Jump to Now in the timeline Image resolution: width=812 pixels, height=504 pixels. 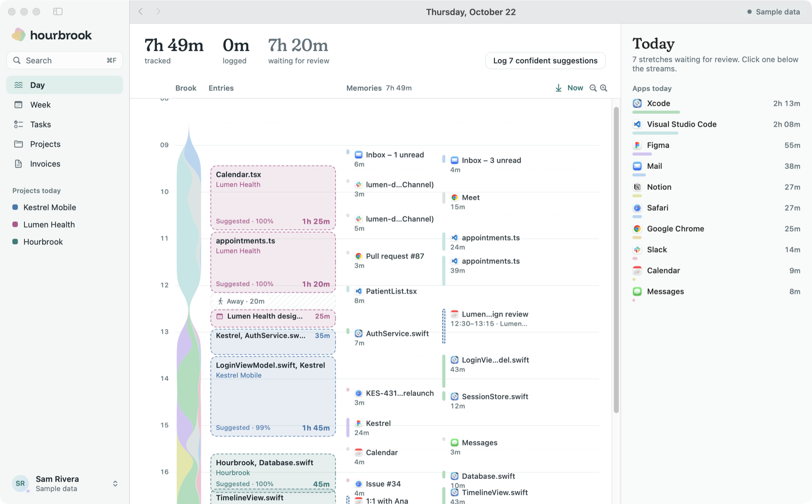tap(569, 88)
